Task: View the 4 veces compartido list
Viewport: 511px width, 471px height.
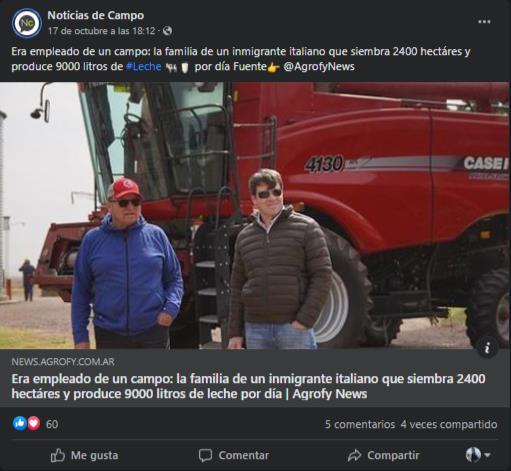Action: point(449,424)
